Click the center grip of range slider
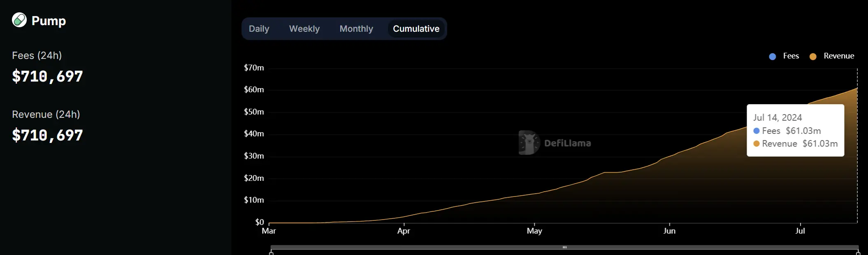Screen dimensions: 868x255 [564, 248]
